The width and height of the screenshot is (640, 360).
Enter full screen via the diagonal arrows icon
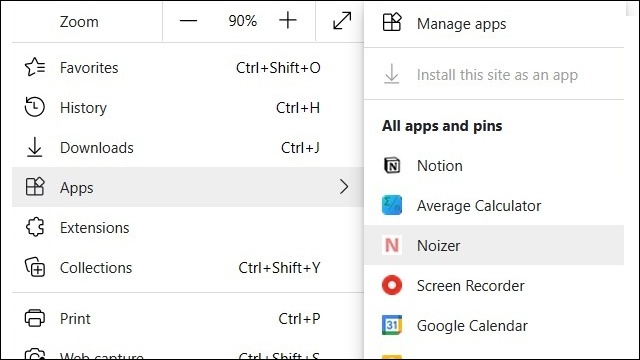[342, 21]
